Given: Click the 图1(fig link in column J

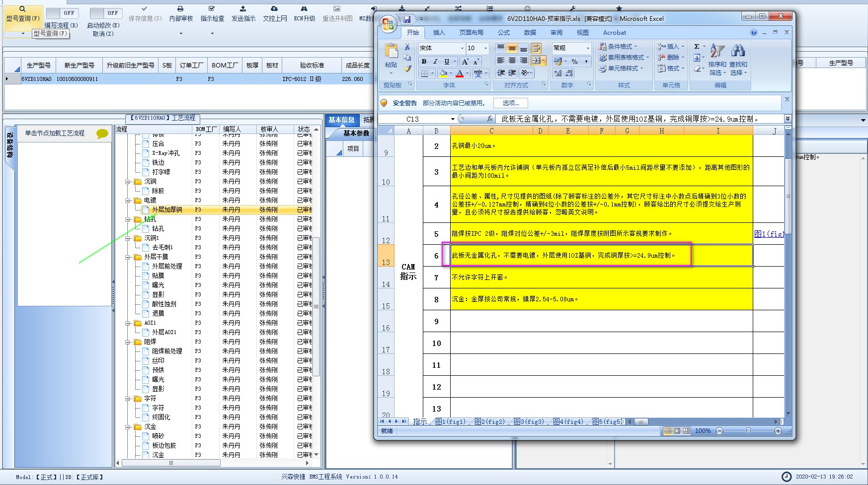Looking at the screenshot, I should pos(769,234).
